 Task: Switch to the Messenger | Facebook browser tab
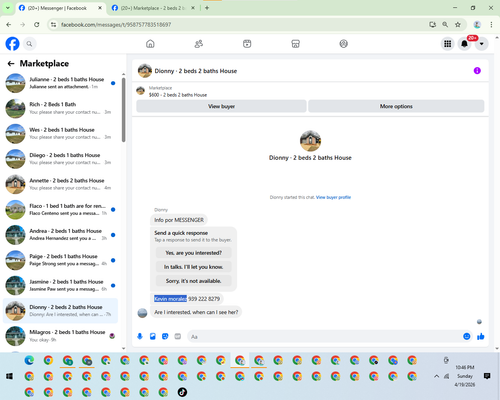point(57,8)
